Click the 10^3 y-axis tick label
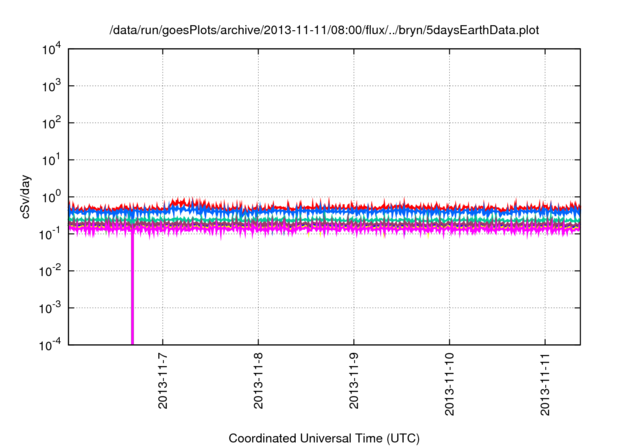The height and width of the screenshot is (448, 640). (51, 86)
